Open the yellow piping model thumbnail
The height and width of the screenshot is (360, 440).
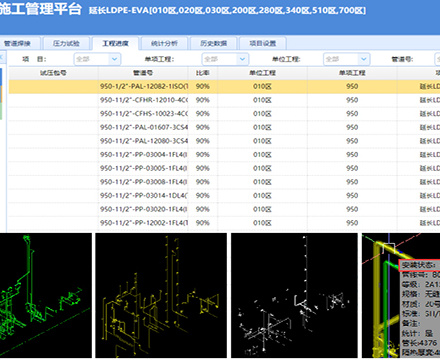(x=161, y=295)
